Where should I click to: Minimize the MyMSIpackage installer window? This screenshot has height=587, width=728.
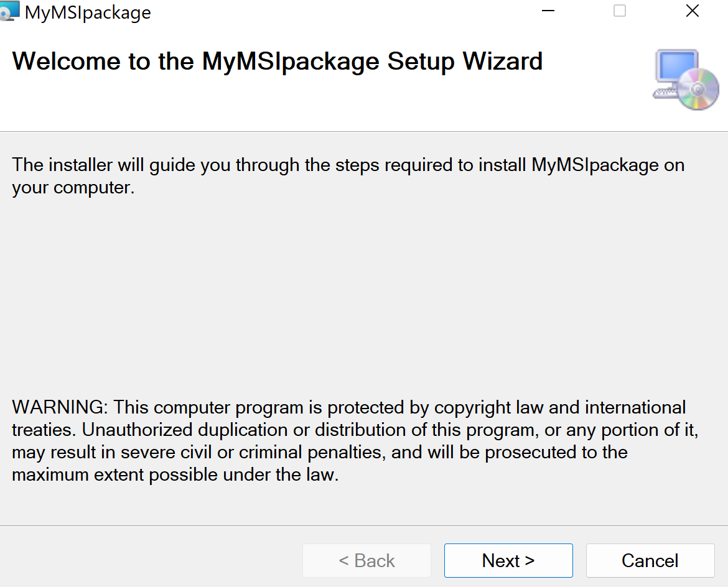[x=548, y=11]
